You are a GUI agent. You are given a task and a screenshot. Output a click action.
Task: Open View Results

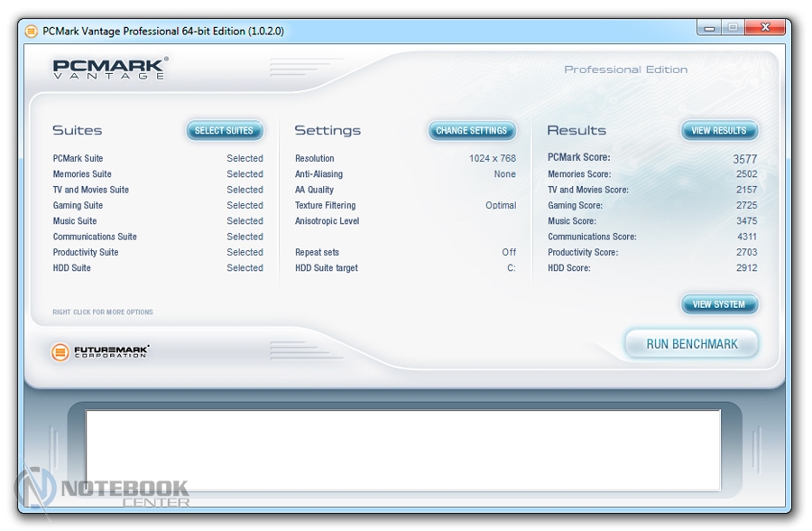pyautogui.click(x=718, y=131)
